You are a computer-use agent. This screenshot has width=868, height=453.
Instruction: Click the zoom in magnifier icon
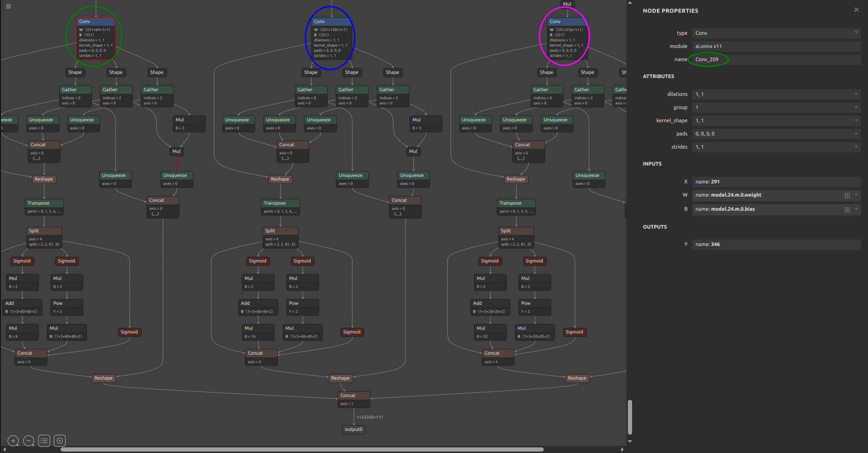13,441
